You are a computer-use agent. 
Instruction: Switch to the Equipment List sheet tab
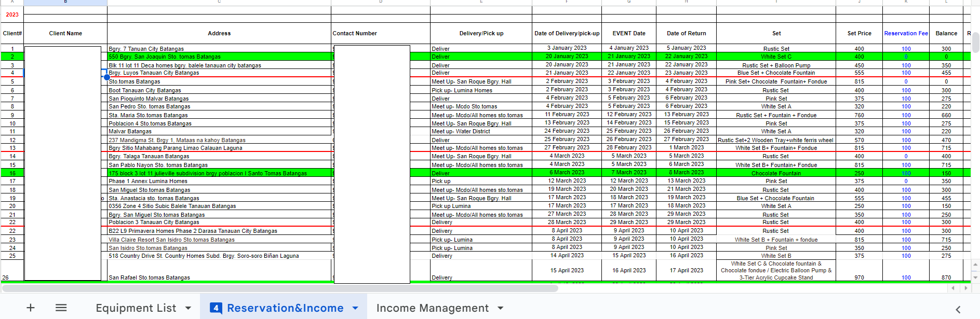point(136,308)
